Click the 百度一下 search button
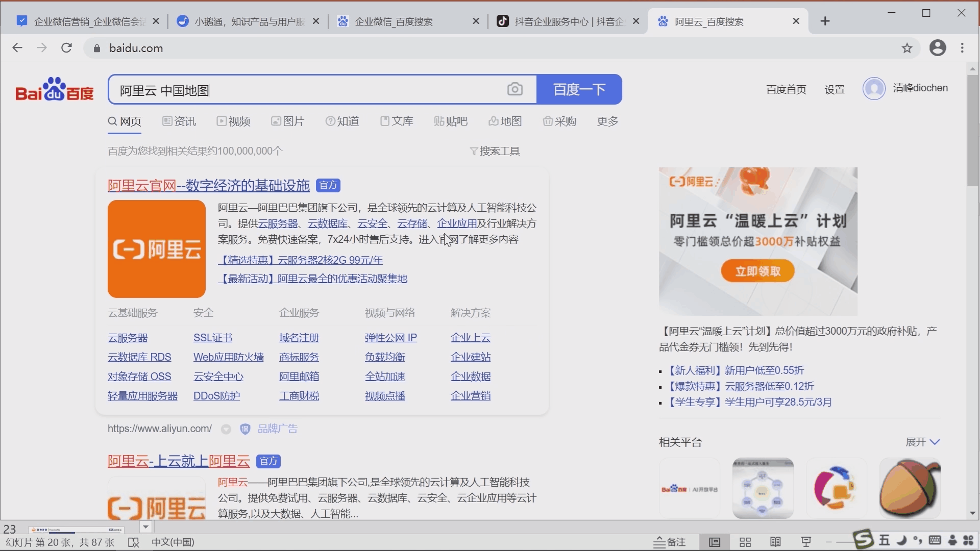The width and height of the screenshot is (980, 551). pos(579,89)
